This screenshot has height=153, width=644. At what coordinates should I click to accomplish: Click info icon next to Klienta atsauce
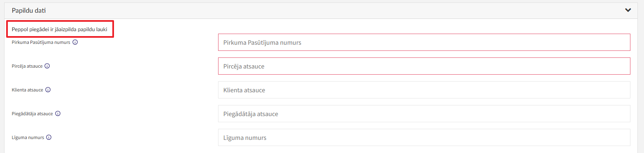pos(48,90)
